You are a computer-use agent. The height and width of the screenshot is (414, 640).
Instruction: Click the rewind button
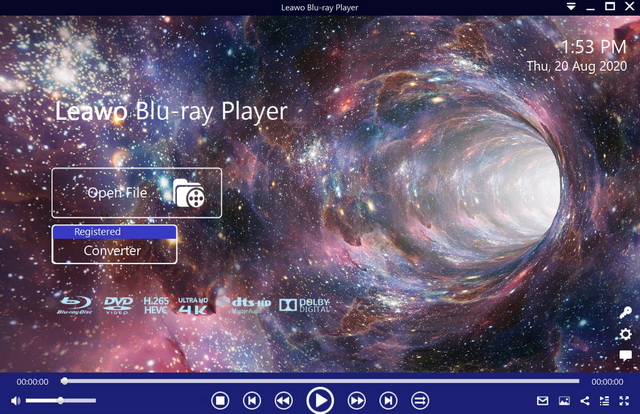[284, 401]
